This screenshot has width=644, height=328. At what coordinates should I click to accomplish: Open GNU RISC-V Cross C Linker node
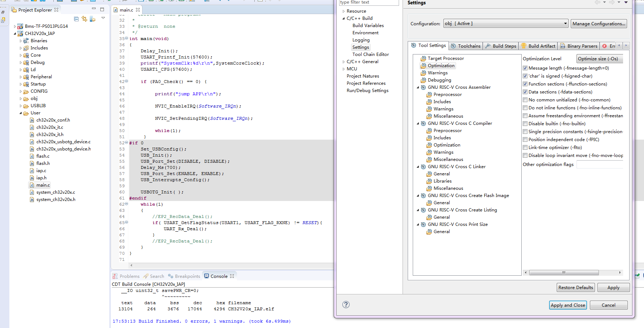(x=456, y=167)
